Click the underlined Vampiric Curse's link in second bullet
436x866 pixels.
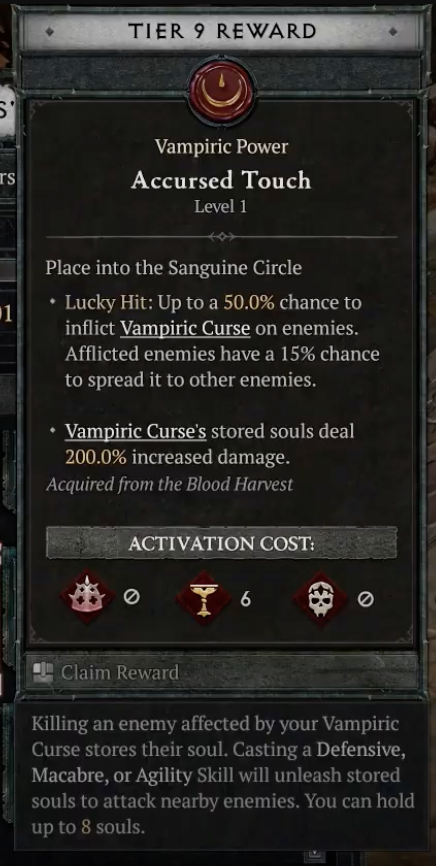[135, 431]
